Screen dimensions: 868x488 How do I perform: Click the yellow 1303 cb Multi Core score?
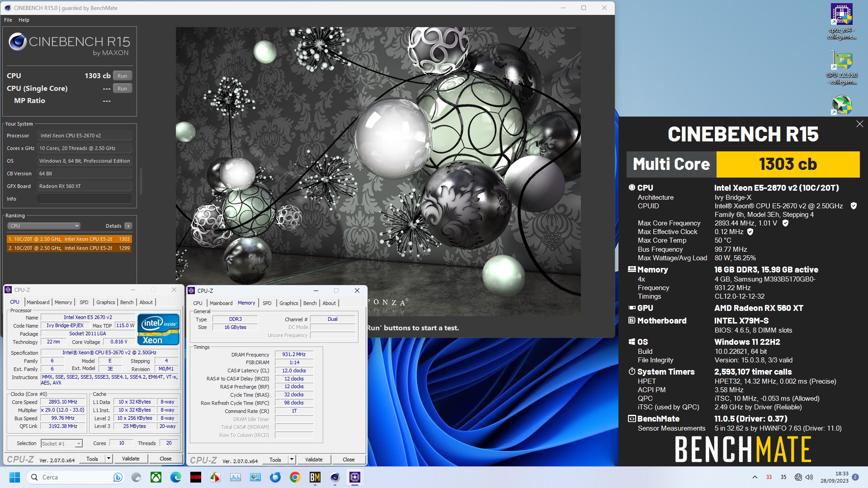(x=788, y=164)
